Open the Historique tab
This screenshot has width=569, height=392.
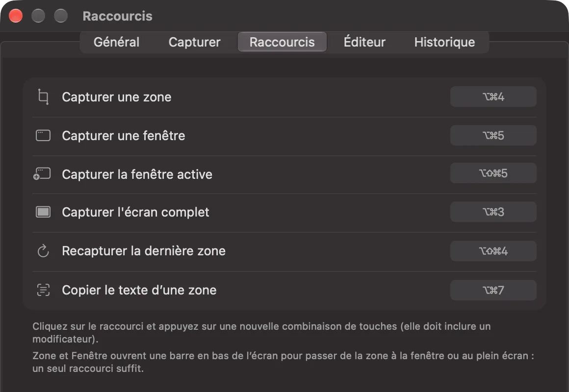point(444,42)
